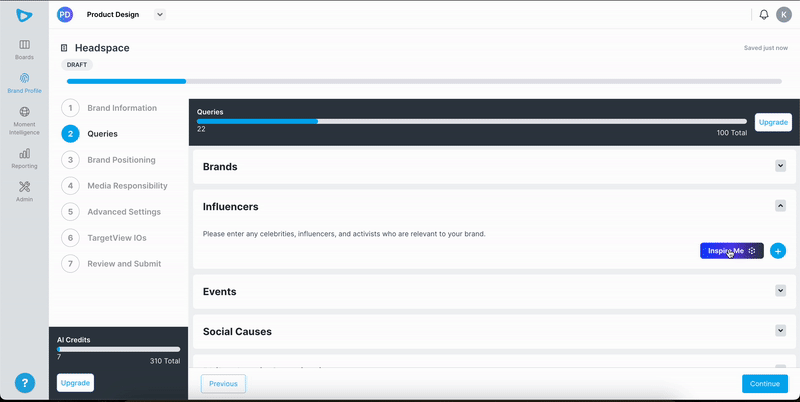Expand the Brands section
This screenshot has height=402, width=800.
pyautogui.click(x=780, y=166)
